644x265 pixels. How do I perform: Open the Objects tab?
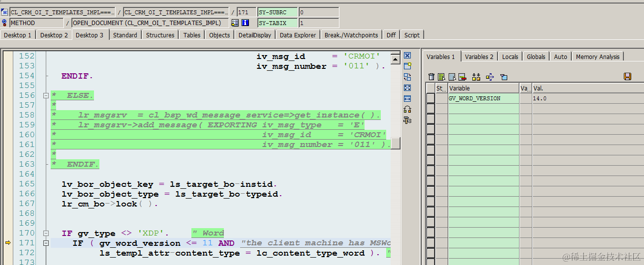[x=219, y=35]
